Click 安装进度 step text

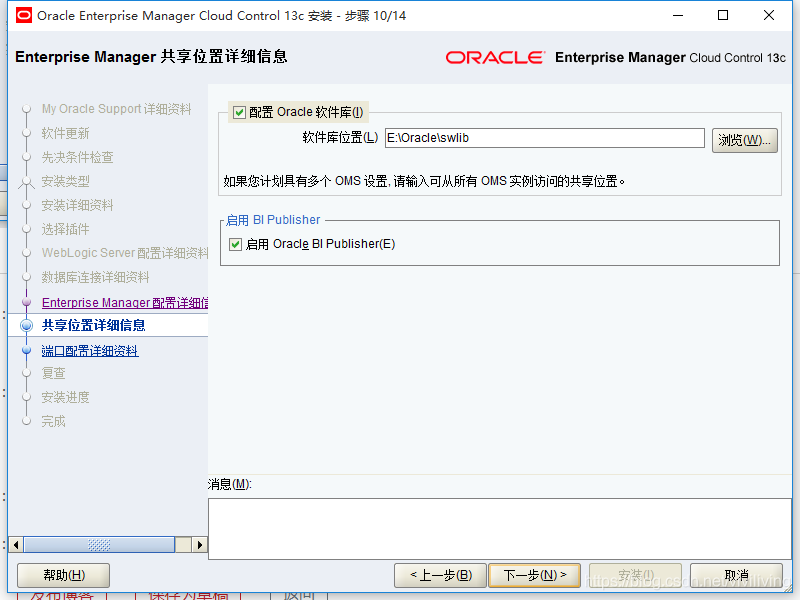(x=65, y=397)
